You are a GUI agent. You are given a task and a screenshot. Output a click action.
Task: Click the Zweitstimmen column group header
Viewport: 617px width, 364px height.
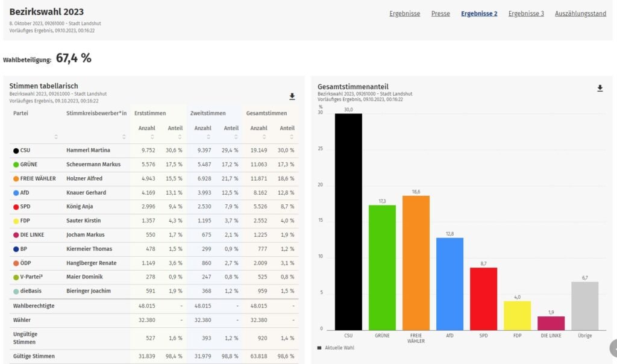pyautogui.click(x=208, y=113)
